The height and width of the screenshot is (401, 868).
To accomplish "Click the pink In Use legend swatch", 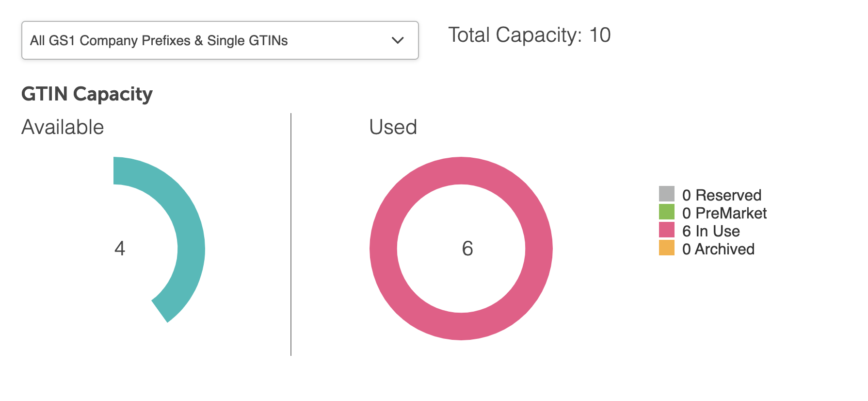I will tap(667, 230).
